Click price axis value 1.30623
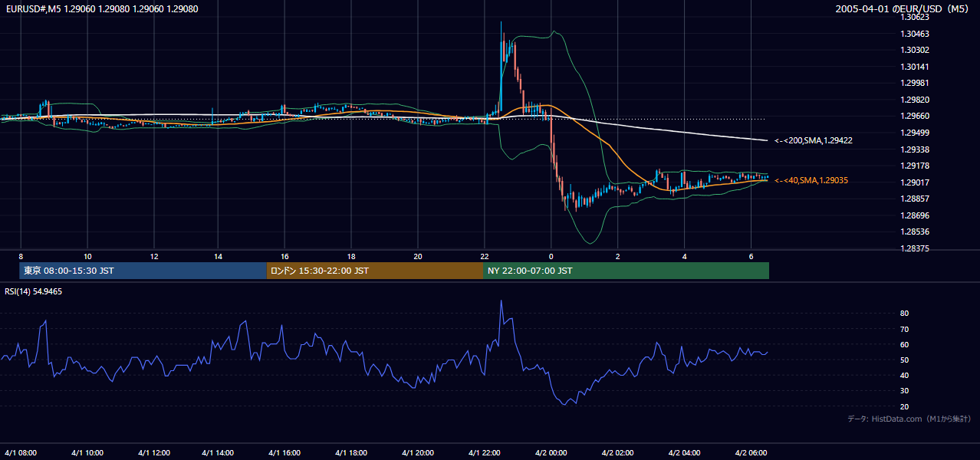 916,17
